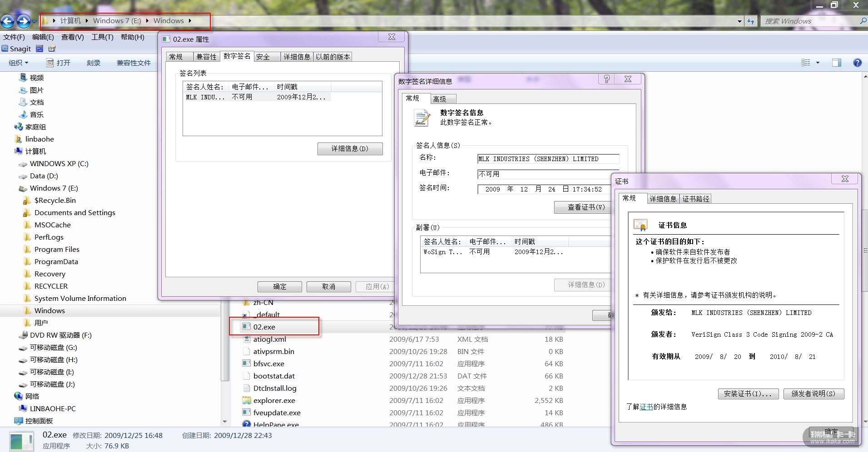Switch to 证书路径 tab in certificate dialog

pyautogui.click(x=695, y=199)
